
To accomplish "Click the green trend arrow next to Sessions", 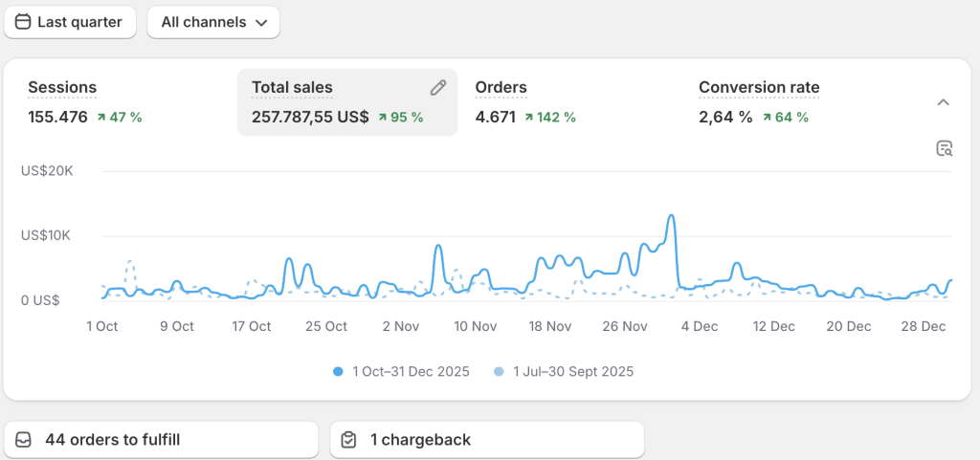I will 101,118.
